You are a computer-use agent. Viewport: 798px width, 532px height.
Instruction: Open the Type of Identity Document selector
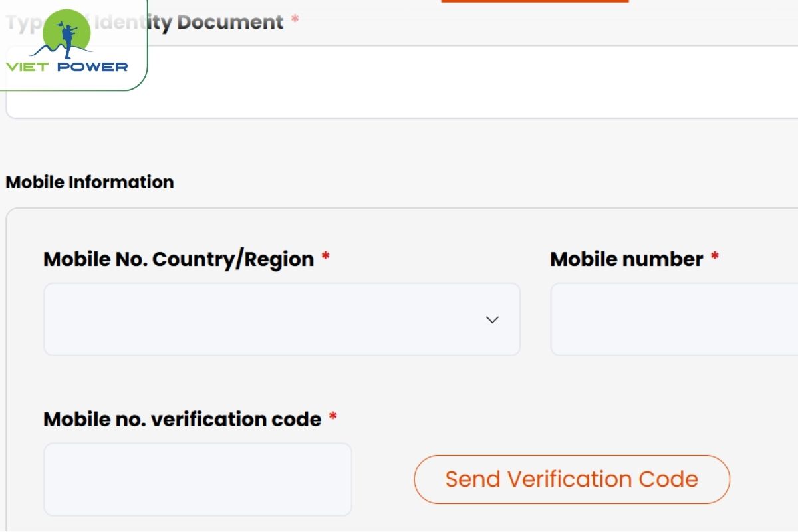[465, 82]
